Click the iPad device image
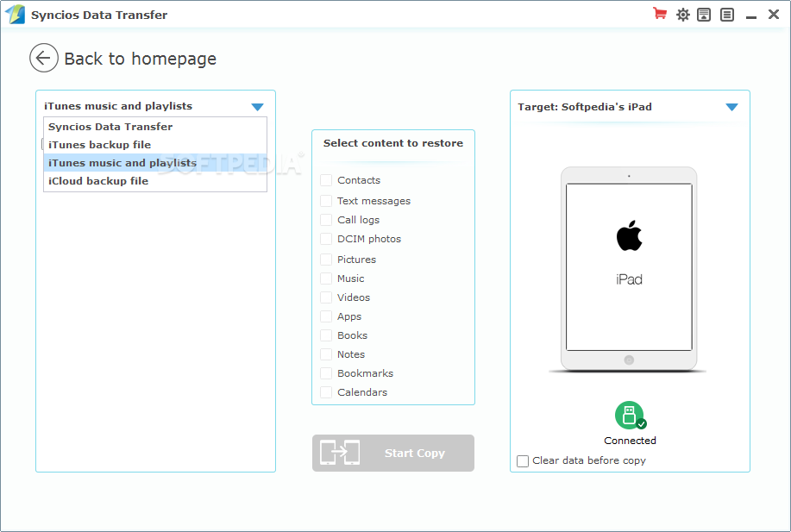 coord(629,269)
